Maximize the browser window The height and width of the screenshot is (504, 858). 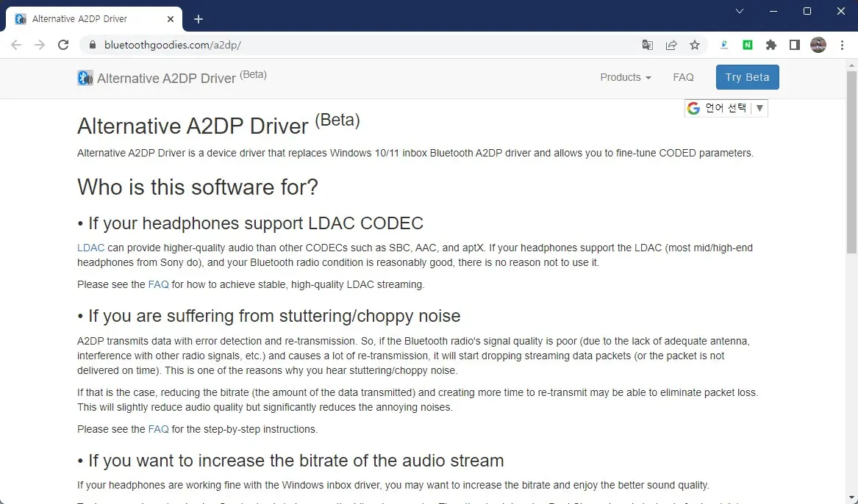click(x=807, y=11)
